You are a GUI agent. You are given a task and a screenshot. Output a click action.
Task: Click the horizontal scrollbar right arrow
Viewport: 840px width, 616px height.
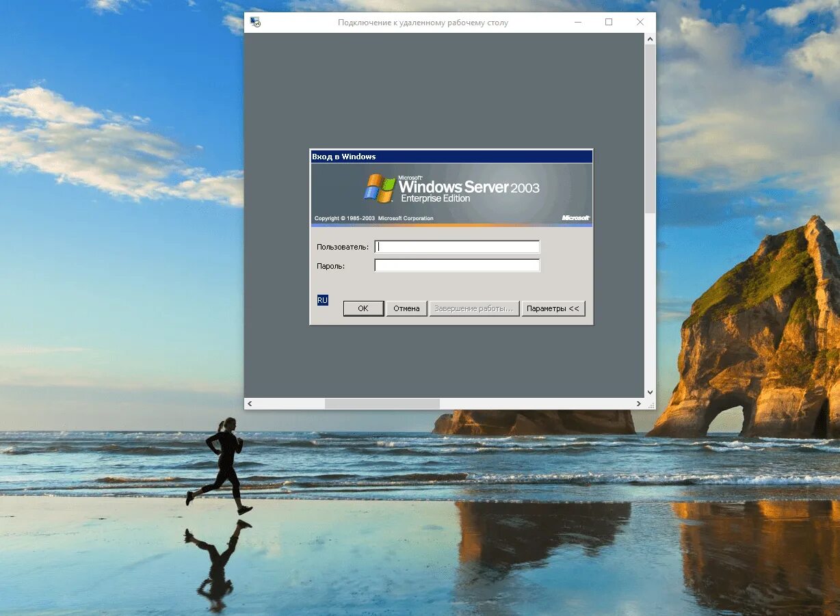click(639, 404)
